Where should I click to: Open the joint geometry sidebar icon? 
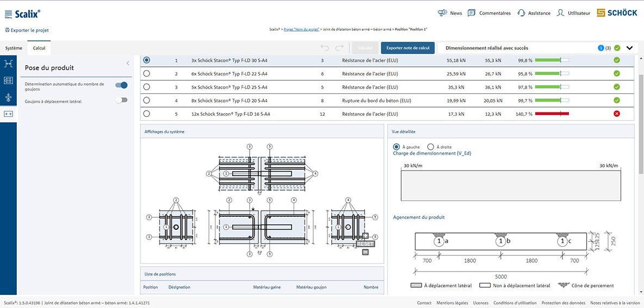[8, 64]
